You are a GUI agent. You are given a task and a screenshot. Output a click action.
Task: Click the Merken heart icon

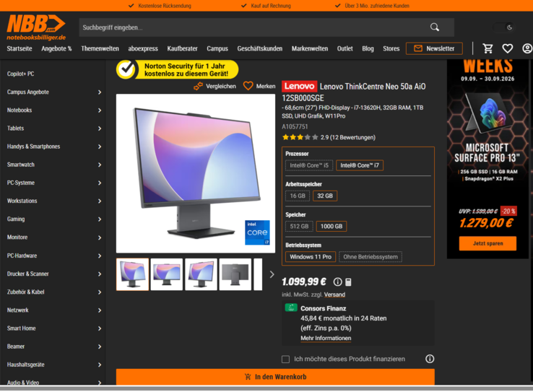248,86
